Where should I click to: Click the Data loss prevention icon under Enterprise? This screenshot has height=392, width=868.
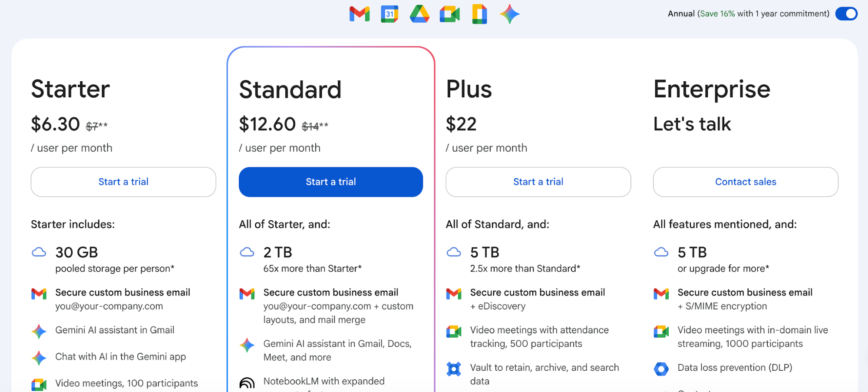click(x=661, y=368)
